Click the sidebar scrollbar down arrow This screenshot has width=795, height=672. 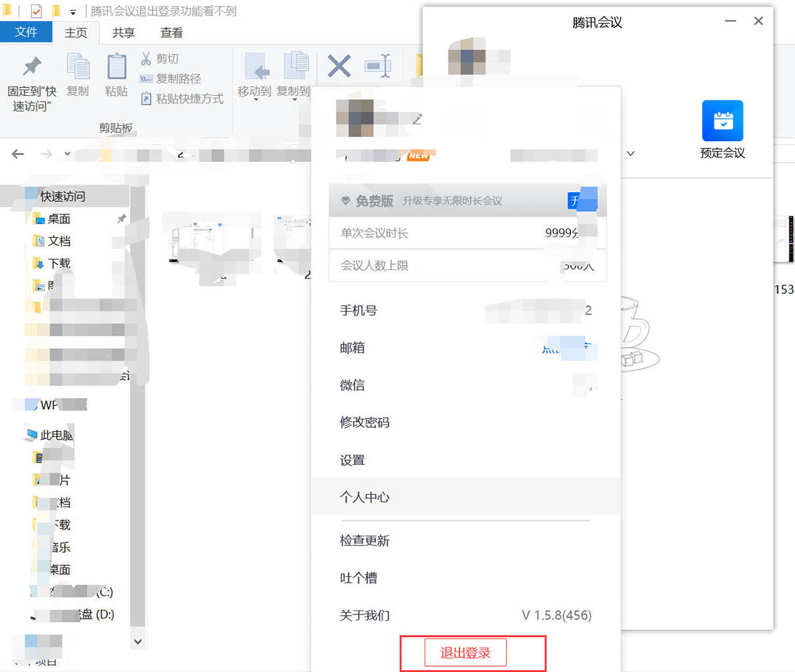138,641
